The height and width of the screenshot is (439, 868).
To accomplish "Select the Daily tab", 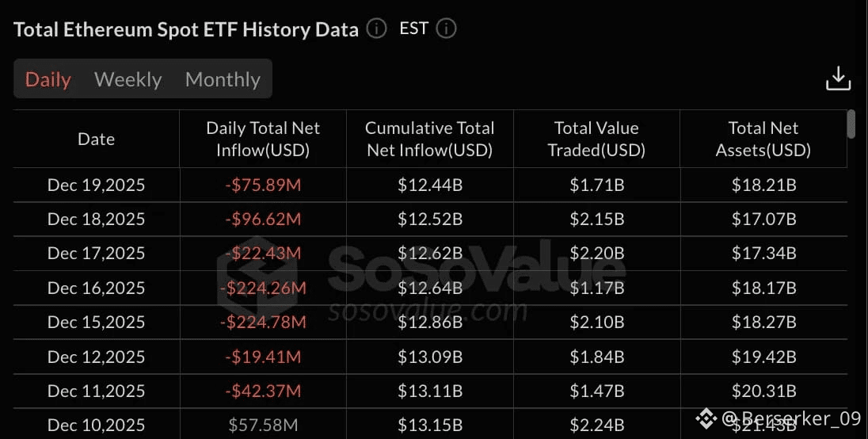I will pyautogui.click(x=48, y=79).
